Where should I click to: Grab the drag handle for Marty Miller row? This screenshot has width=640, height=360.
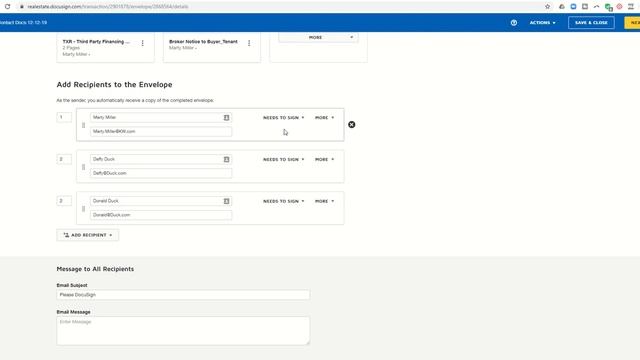[83, 125]
